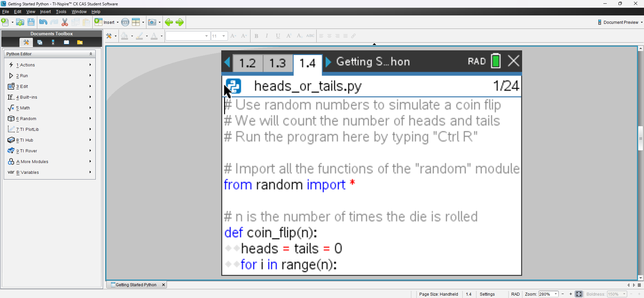Image resolution: width=644 pixels, height=298 pixels.
Task: Open the Page Sorter toolbox icon
Action: click(x=40, y=42)
